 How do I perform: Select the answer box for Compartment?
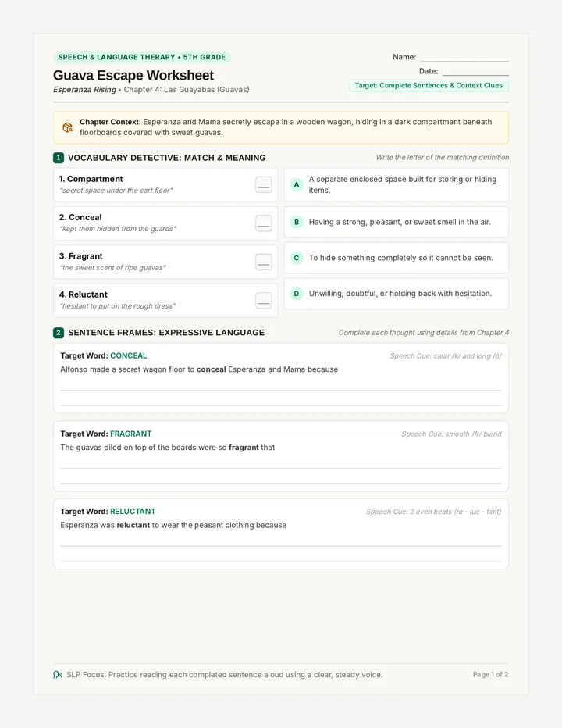coord(264,185)
